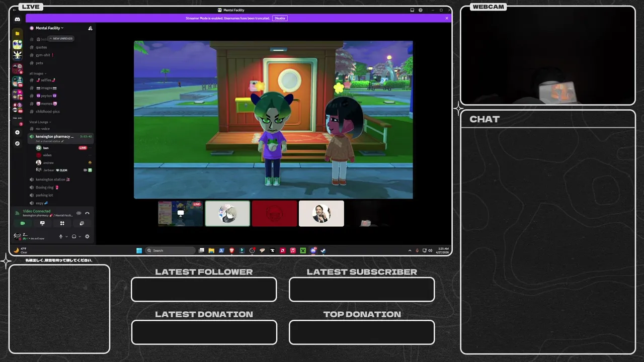Click the system tray volume icon

coord(431,250)
